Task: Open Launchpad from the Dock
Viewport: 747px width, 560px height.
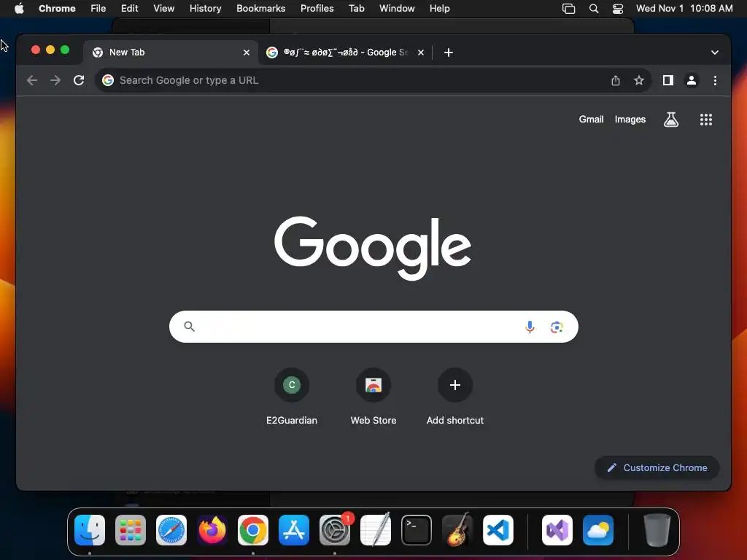Action: [131, 530]
